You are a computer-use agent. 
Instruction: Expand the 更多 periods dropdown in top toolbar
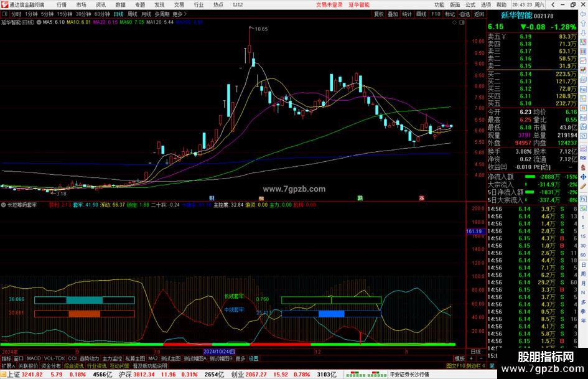(180, 14)
